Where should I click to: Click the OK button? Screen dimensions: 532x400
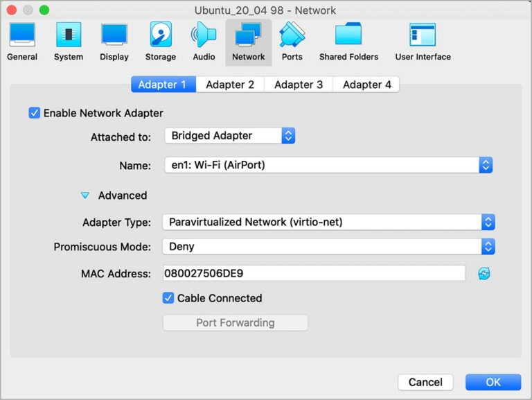(493, 382)
